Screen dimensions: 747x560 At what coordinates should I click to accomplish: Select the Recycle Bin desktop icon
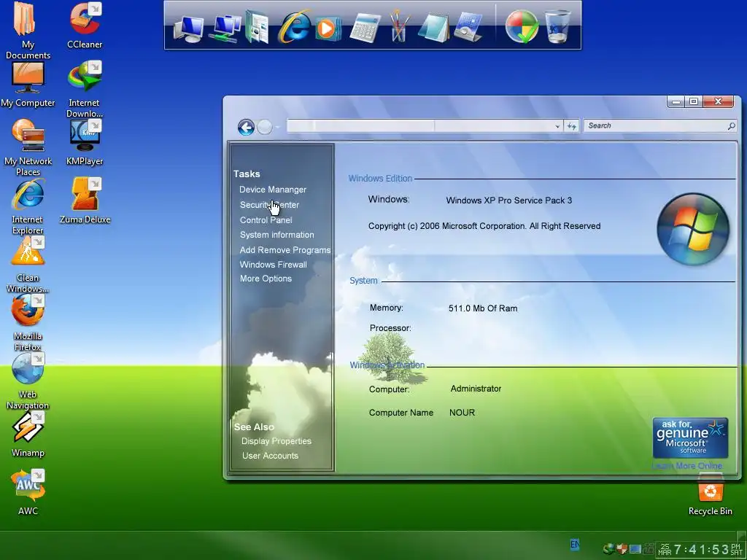pyautogui.click(x=710, y=495)
